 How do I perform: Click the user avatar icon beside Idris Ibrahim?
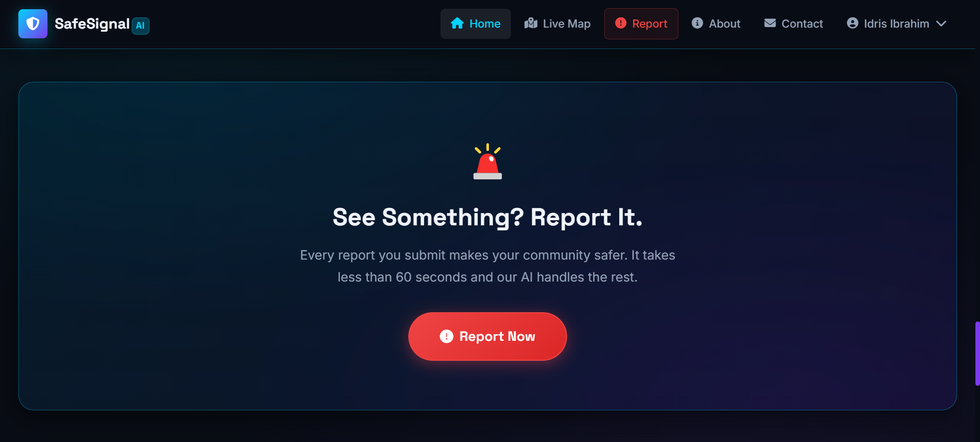tap(852, 23)
